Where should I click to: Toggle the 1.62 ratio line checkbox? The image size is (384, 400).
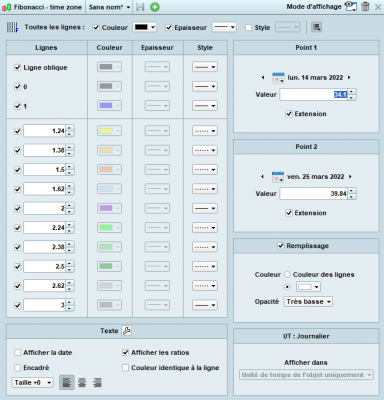click(x=18, y=189)
